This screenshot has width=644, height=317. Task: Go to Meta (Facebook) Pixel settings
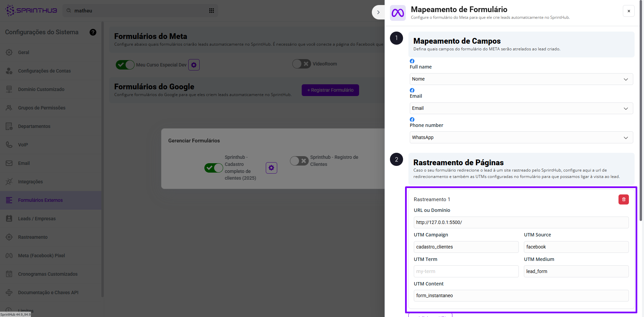click(41, 256)
